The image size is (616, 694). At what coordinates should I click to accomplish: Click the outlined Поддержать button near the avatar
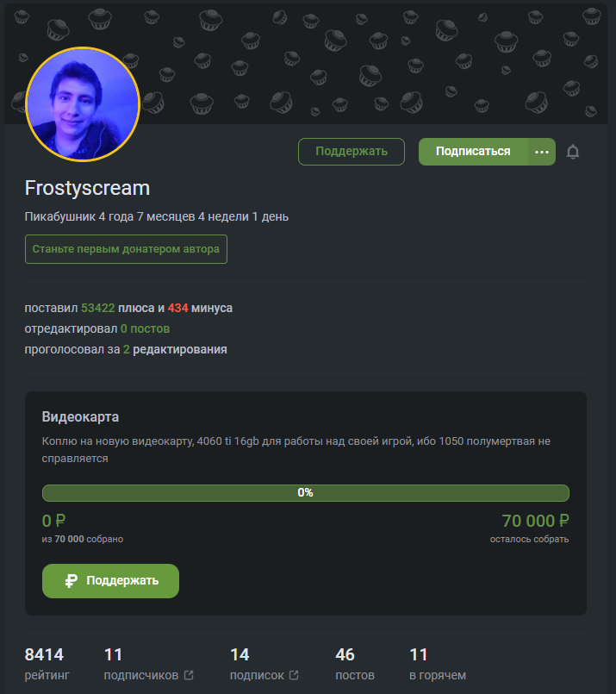pyautogui.click(x=352, y=152)
